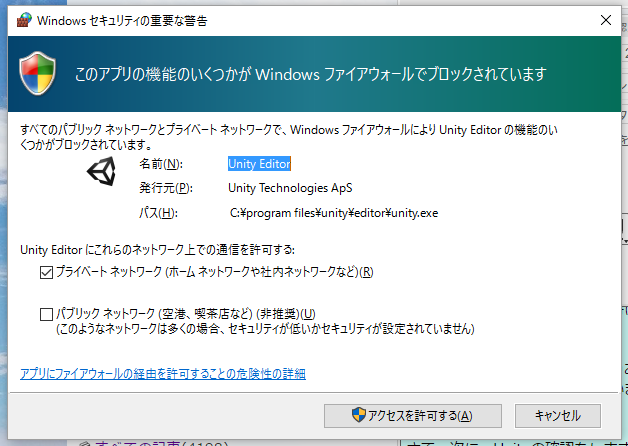Click the Unity Editor network permission prompt text
The width and height of the screenshot is (628, 446).
coord(157,250)
